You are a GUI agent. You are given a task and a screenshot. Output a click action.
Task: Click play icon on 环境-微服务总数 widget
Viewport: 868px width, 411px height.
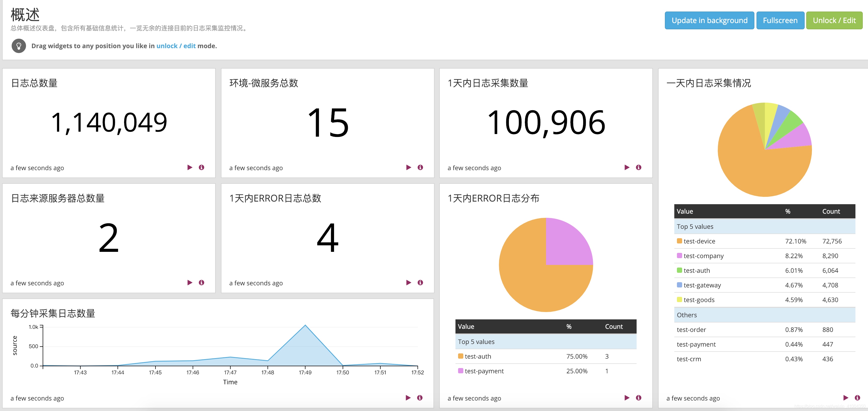[408, 168]
